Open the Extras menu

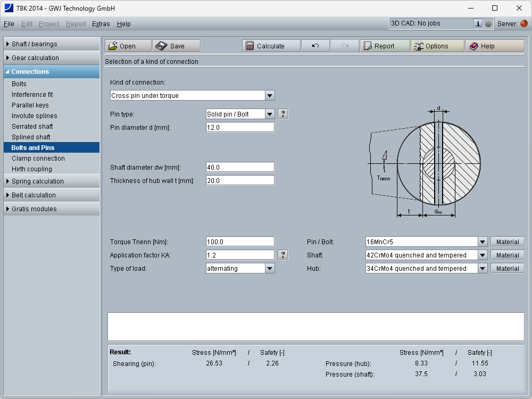pos(101,24)
